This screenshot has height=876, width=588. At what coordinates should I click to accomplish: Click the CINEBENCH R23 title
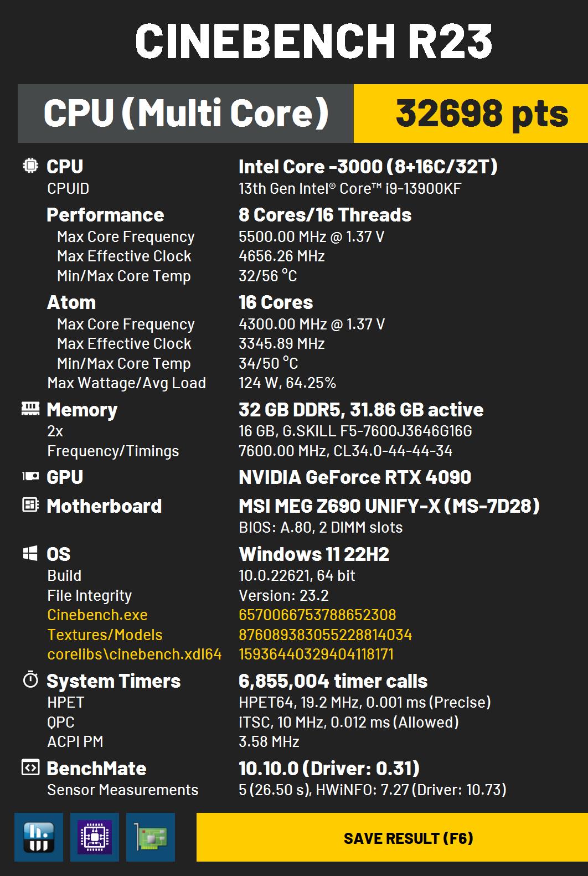pyautogui.click(x=313, y=41)
